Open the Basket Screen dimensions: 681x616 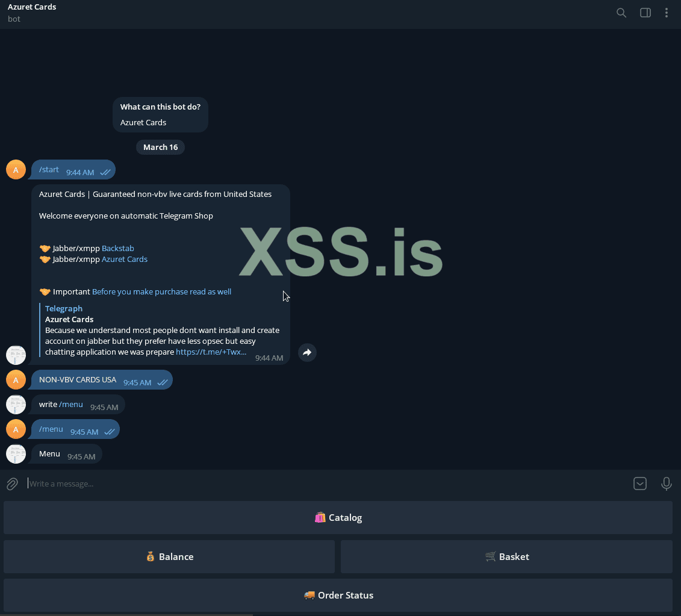[506, 556]
